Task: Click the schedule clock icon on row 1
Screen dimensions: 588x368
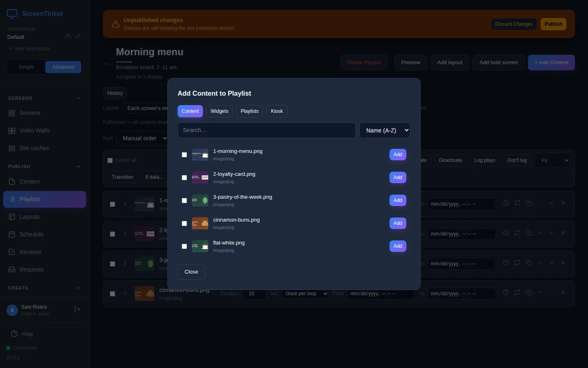Action: pos(506,203)
